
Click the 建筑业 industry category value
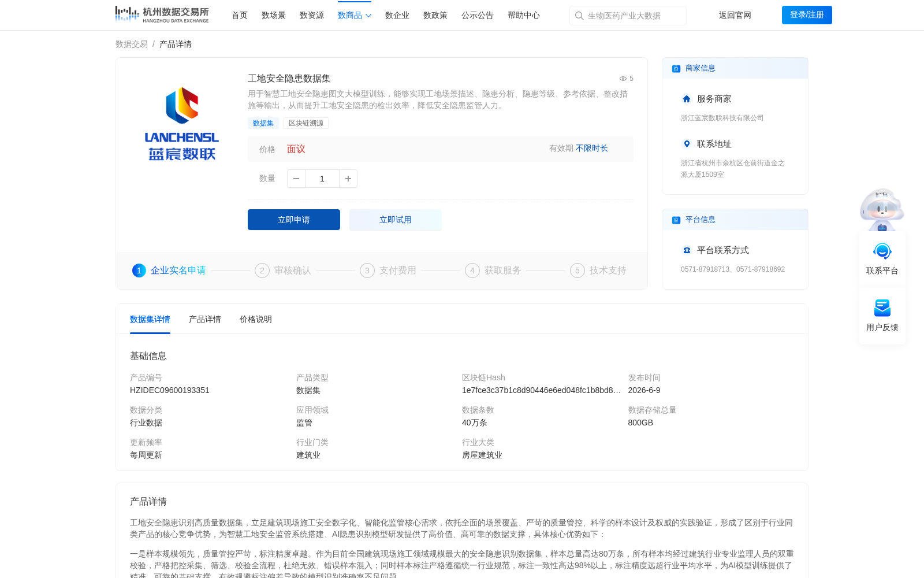coord(308,455)
